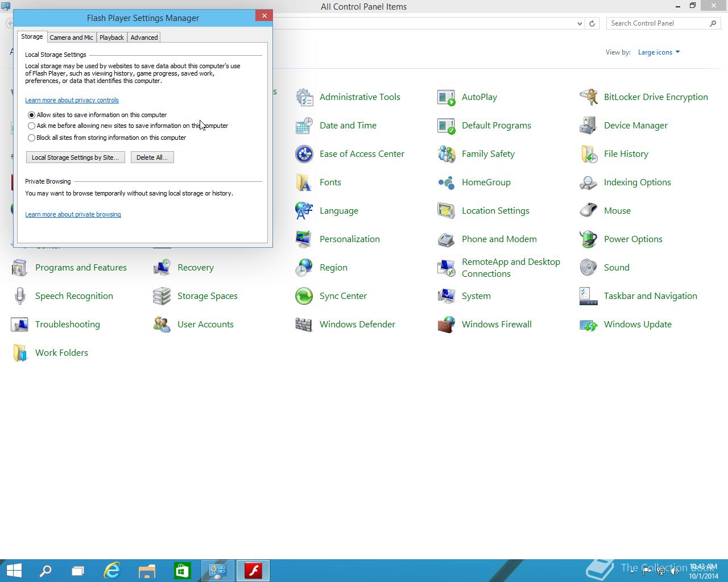Screen dimensions: 728x582
Task: Open BitLocker Drive Encryption icon
Action: pyautogui.click(x=589, y=97)
